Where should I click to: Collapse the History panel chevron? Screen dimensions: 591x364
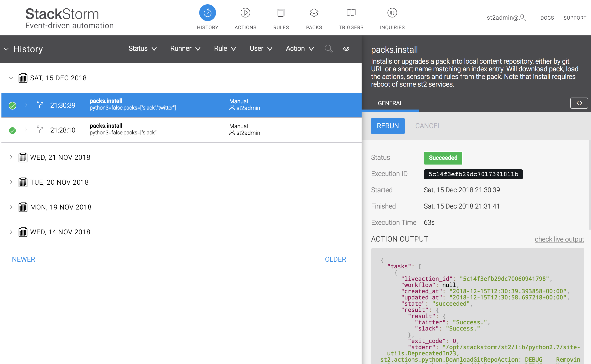pyautogui.click(x=6, y=49)
